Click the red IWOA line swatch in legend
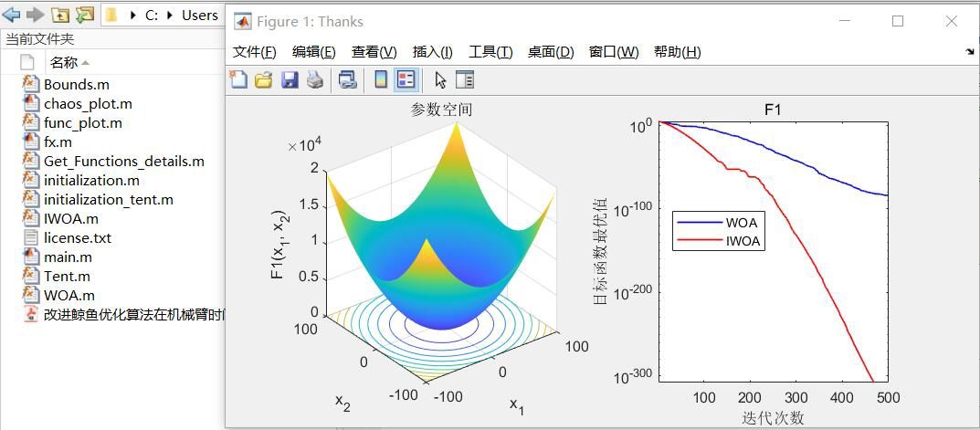 coord(700,241)
